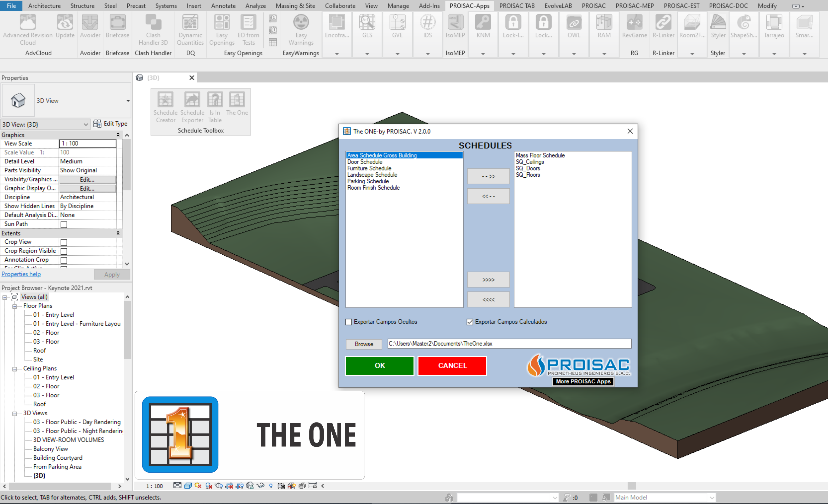828x504 pixels.
Task: Launch the Dynamic Quantities tool
Action: click(x=190, y=30)
